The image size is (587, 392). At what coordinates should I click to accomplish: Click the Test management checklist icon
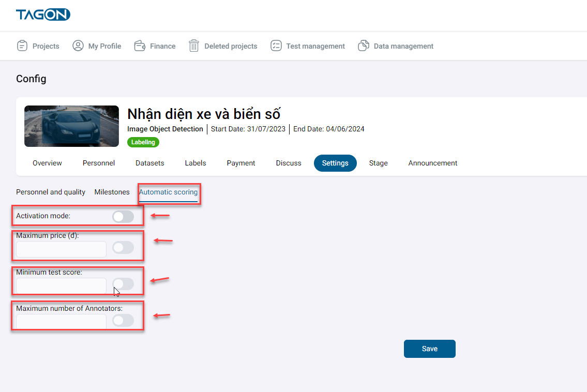276,46
